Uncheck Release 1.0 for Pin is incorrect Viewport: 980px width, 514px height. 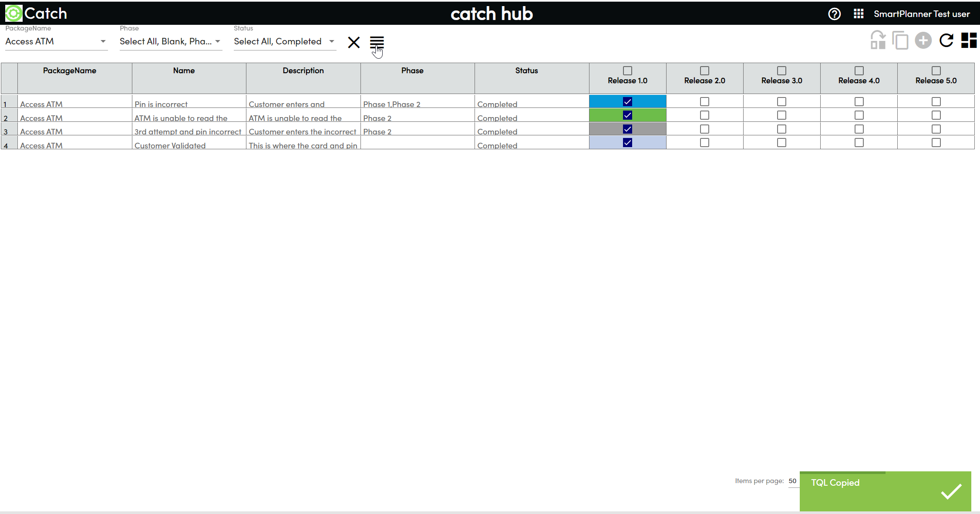coord(627,102)
